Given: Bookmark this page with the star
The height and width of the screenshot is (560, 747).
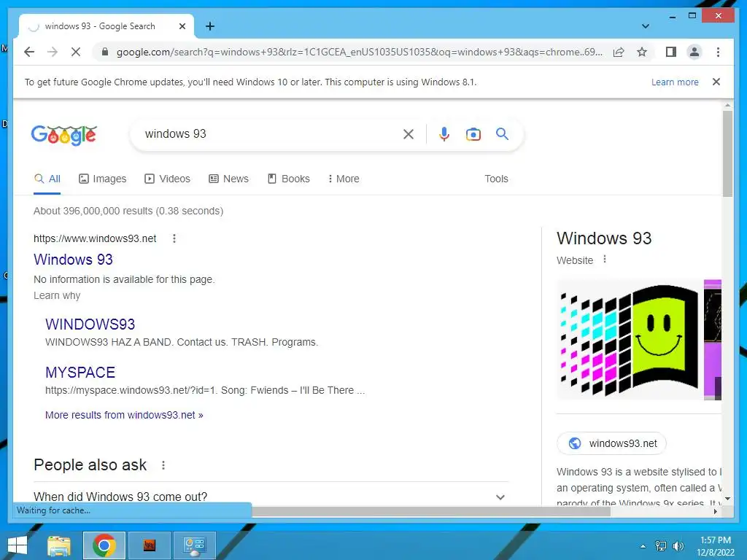Looking at the screenshot, I should 642,52.
